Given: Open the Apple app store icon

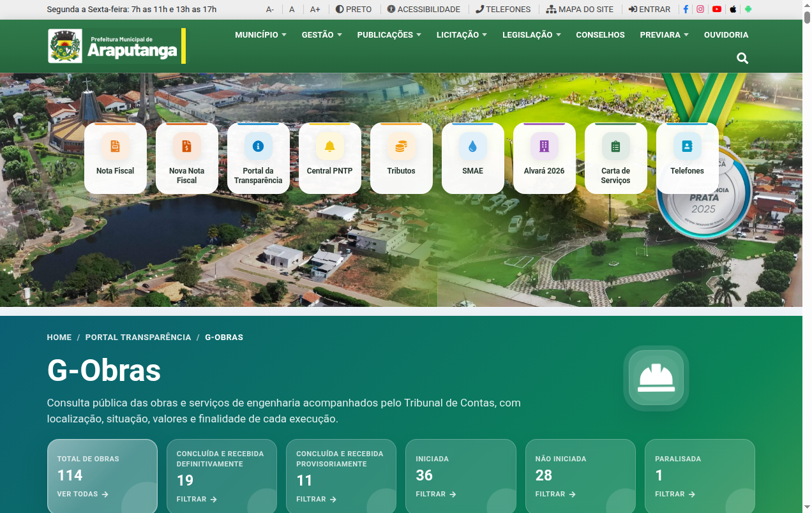Looking at the screenshot, I should point(733,10).
